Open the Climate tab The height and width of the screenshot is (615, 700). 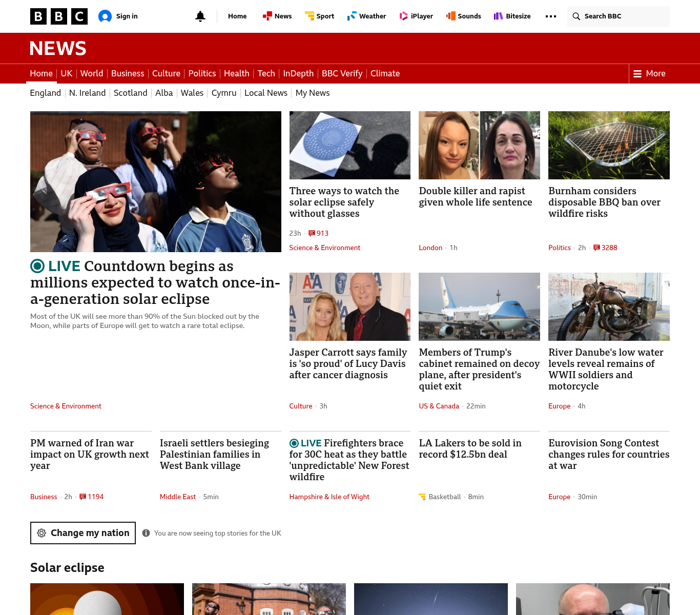(x=385, y=74)
